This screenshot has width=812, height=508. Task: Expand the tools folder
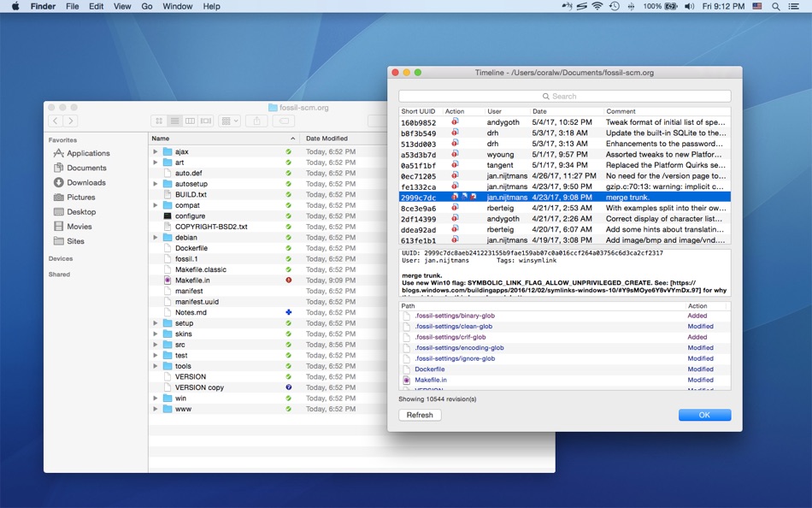pos(156,366)
